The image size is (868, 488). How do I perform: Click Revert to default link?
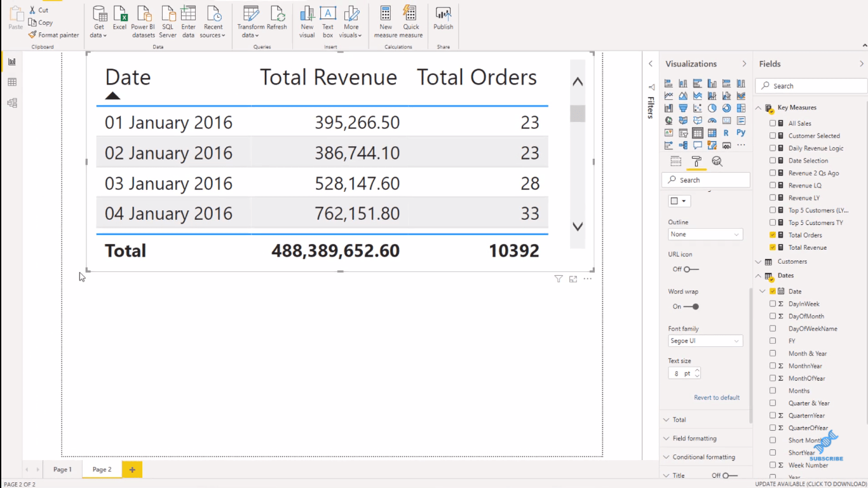717,398
